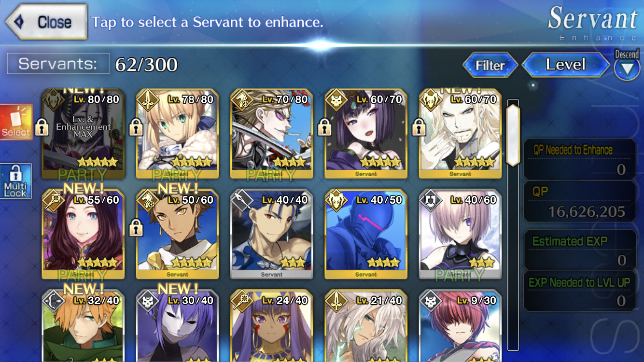This screenshot has height=362, width=644.
Task: Toggle lock on Lv. 78/80 Saber servant
Action: 136,128
